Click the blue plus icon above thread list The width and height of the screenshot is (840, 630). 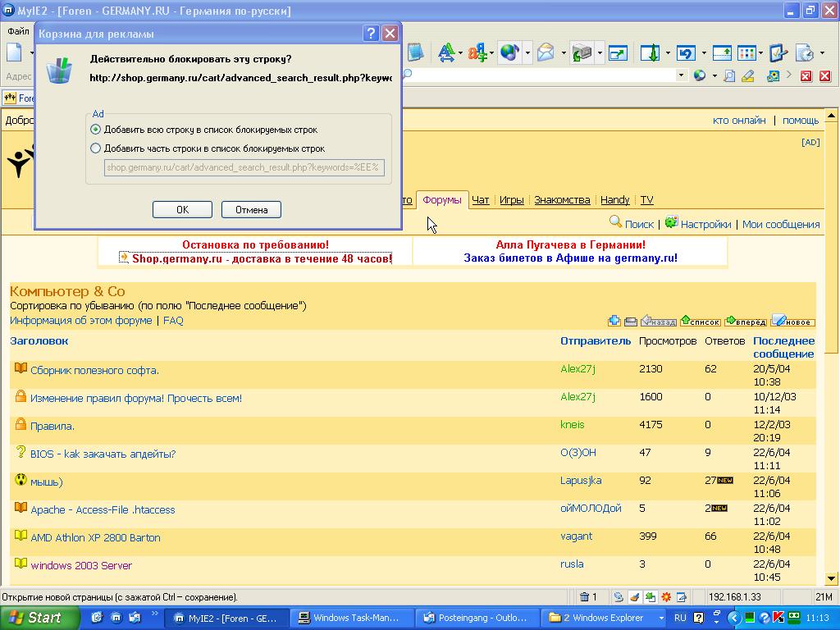click(x=614, y=321)
